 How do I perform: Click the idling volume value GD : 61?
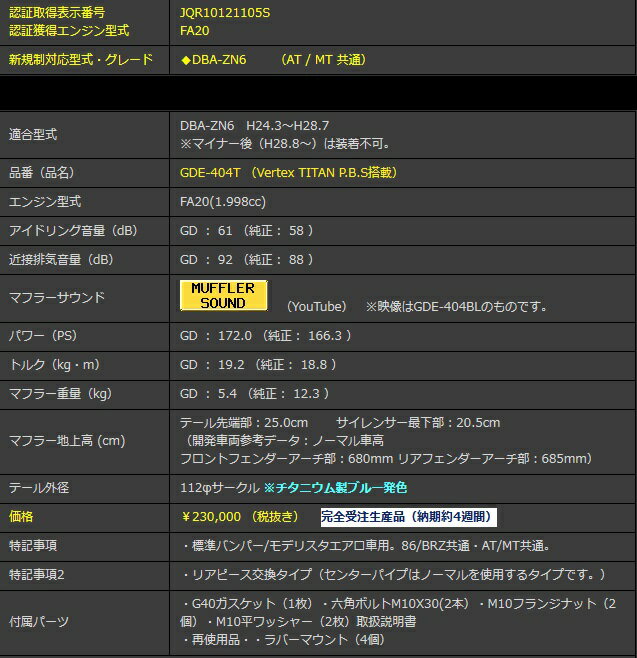(x=204, y=230)
